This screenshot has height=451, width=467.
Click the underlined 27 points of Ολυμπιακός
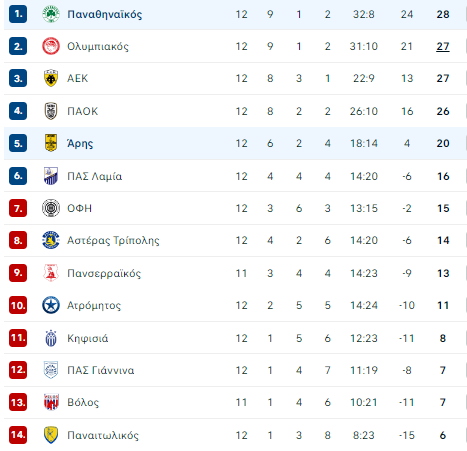point(443,46)
